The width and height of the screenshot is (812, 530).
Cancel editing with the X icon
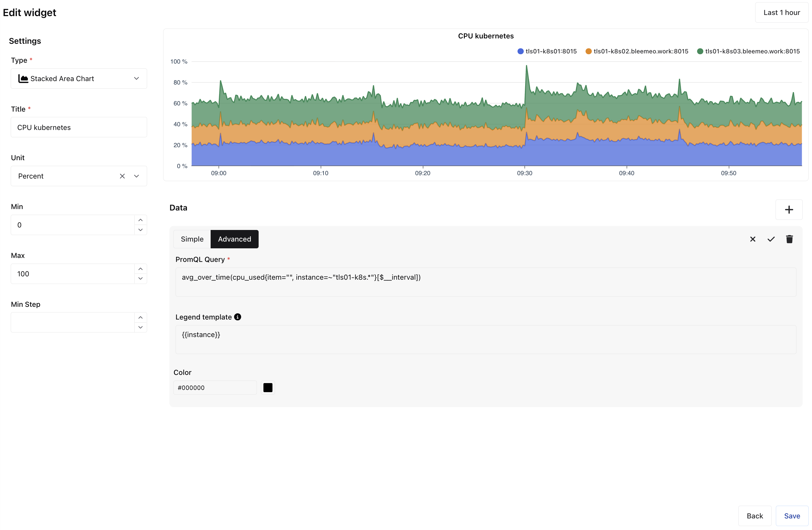click(x=753, y=239)
